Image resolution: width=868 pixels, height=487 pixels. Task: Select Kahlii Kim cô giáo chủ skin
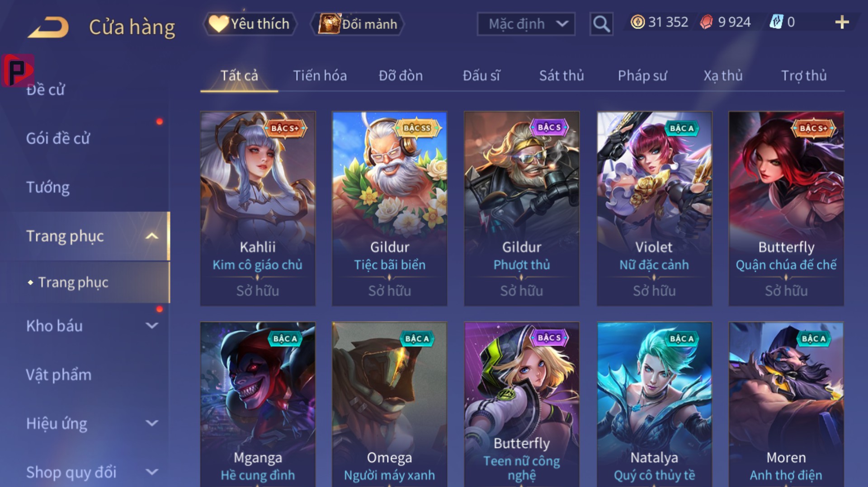click(258, 208)
